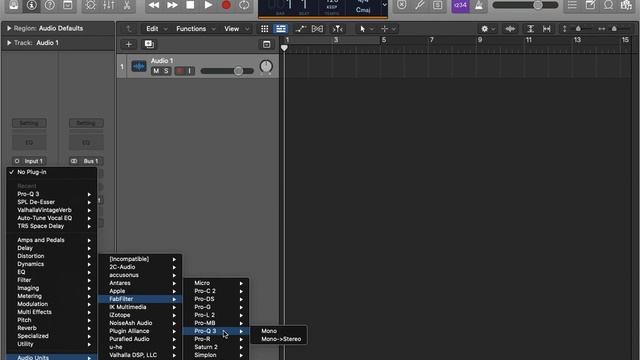The height and width of the screenshot is (360, 640).
Task: Open the Browsers media icon
Action: (626, 5)
